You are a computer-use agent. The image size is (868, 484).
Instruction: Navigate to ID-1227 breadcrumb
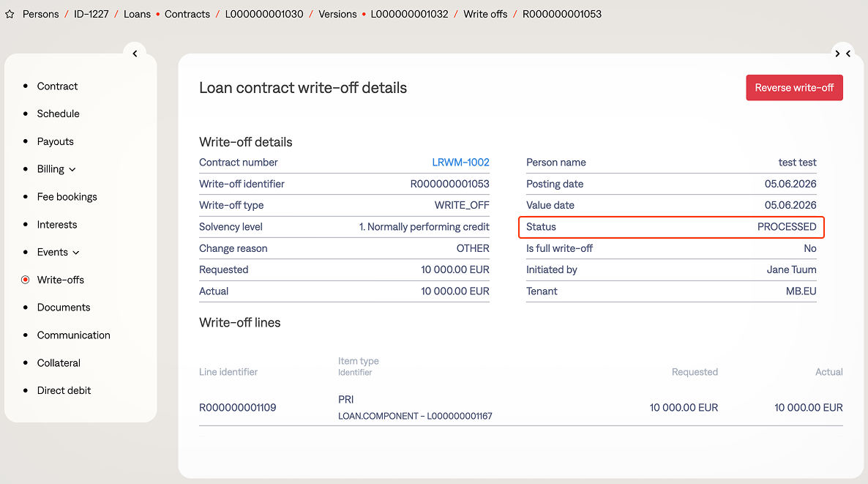[91, 14]
